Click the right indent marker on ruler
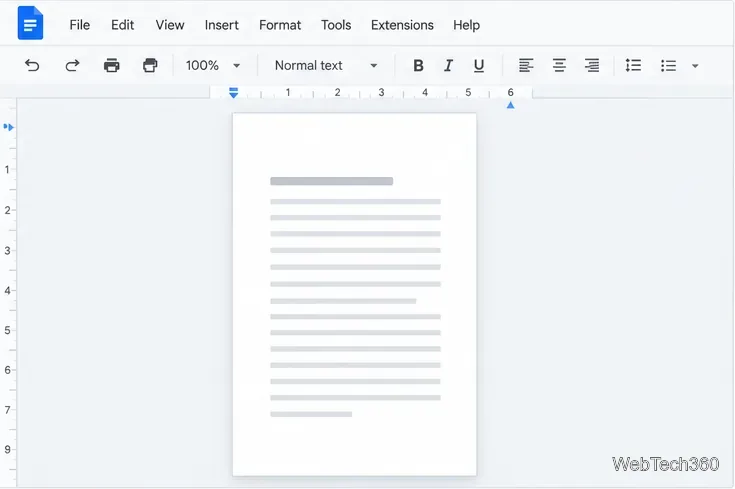The width and height of the screenshot is (735, 489). coord(510,105)
